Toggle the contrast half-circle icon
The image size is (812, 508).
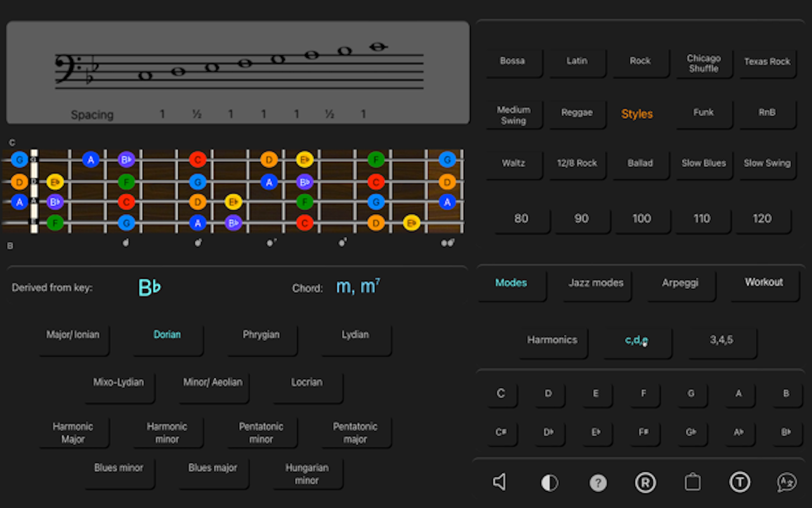click(x=549, y=483)
